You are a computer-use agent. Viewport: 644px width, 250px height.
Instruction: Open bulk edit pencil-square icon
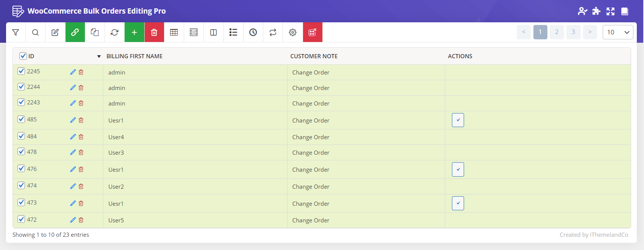pos(55,33)
